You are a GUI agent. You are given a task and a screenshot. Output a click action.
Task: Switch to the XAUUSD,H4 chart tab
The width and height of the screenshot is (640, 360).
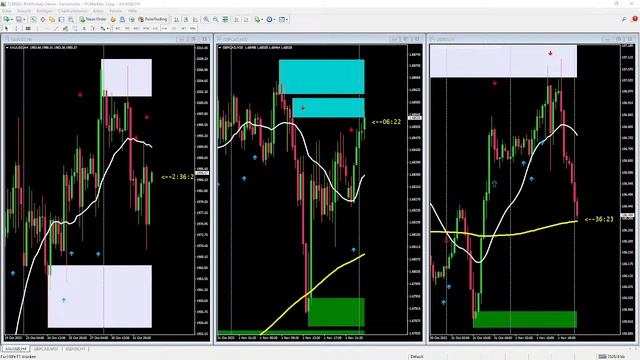tap(16, 349)
